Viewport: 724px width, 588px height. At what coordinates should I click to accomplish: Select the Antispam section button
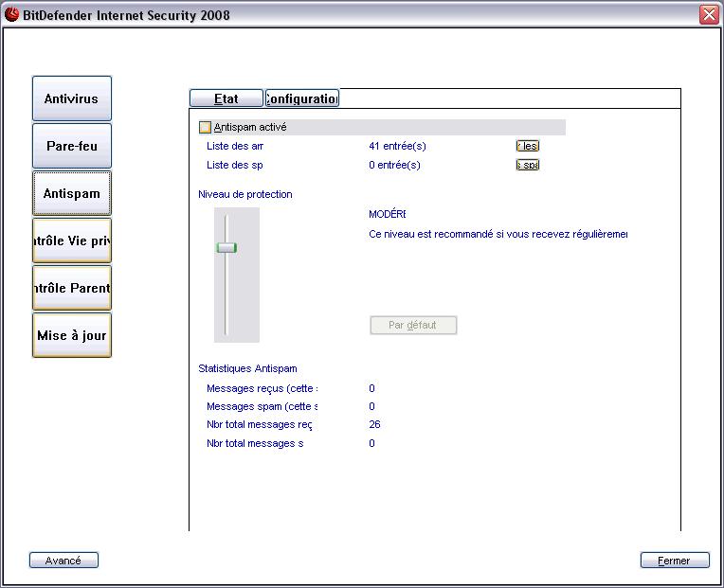[x=72, y=193]
